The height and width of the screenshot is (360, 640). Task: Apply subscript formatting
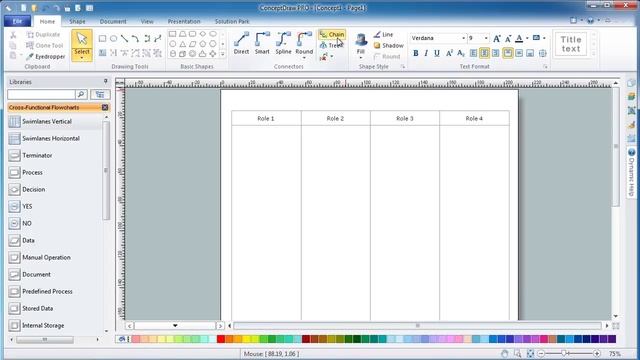pyautogui.click(x=460, y=53)
